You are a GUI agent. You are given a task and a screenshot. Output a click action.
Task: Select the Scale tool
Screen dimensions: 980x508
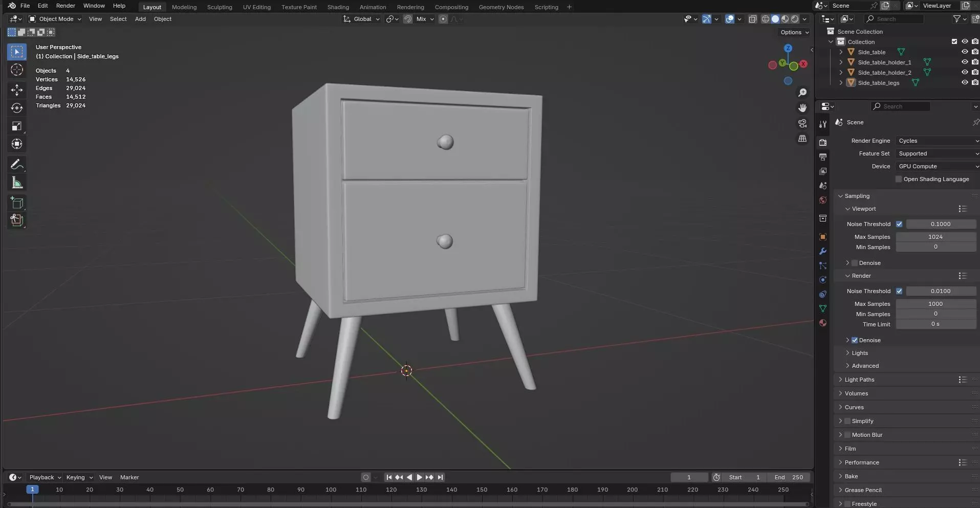coord(17,126)
